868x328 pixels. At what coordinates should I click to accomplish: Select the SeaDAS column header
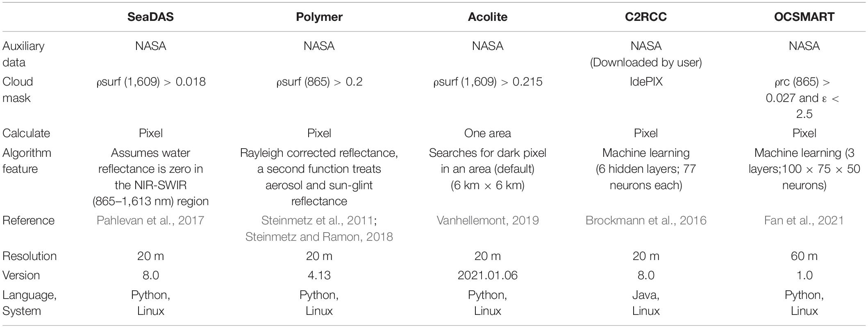[150, 17]
